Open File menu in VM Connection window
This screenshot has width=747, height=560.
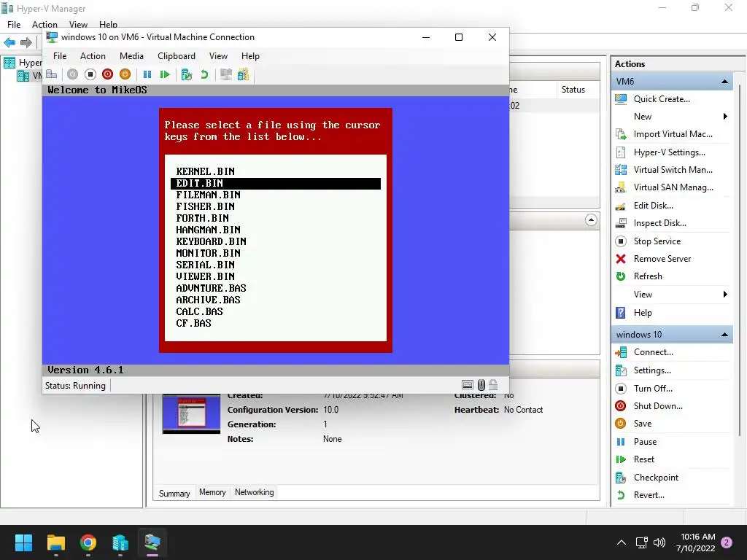[60, 56]
